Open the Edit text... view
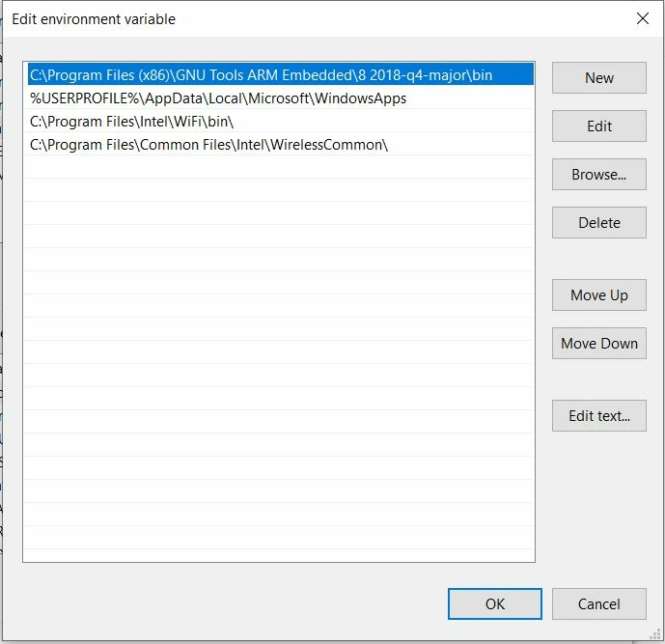Screen dimensions: 665x644 pos(598,416)
